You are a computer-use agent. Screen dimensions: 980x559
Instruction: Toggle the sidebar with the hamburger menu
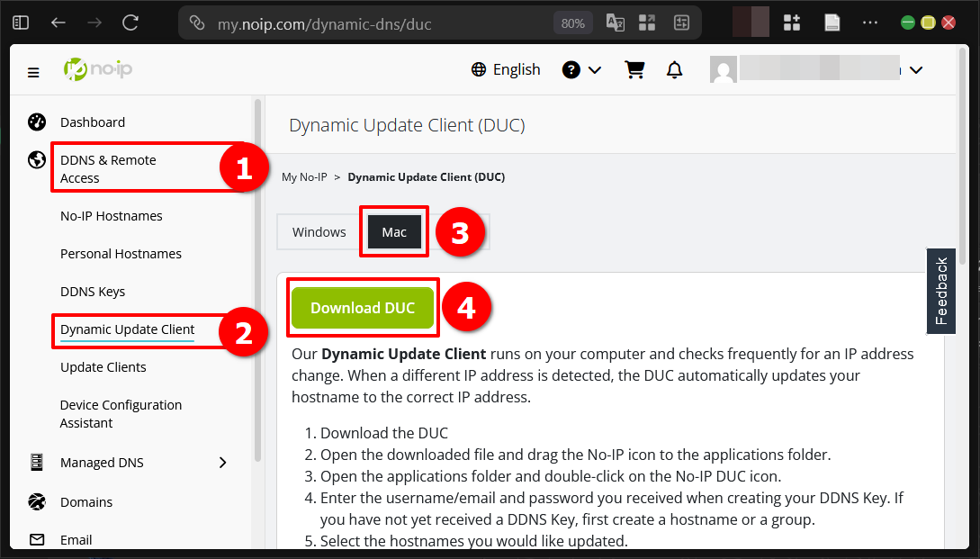pos(33,72)
